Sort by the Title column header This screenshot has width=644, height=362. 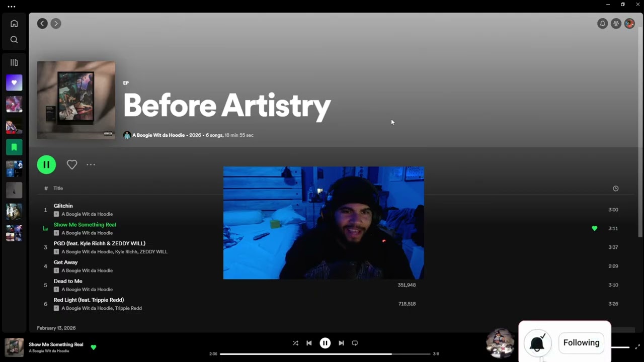pos(58,188)
